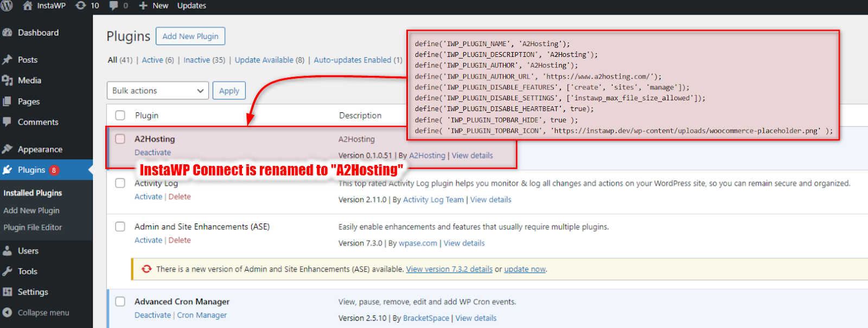This screenshot has width=868, height=328.
Task: Check the Admin and Site Enhancements checkbox
Action: (x=120, y=227)
